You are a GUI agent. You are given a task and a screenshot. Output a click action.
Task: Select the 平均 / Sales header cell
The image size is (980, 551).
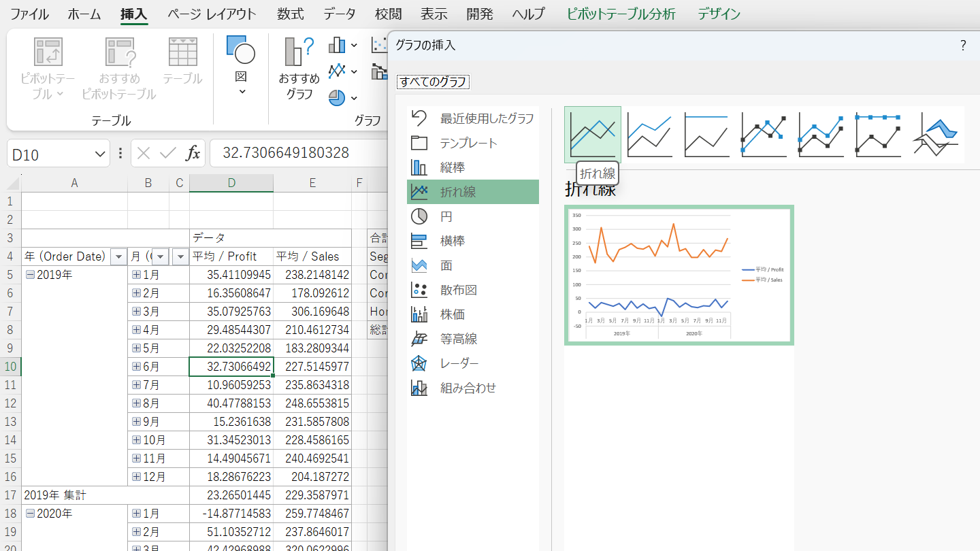click(312, 256)
